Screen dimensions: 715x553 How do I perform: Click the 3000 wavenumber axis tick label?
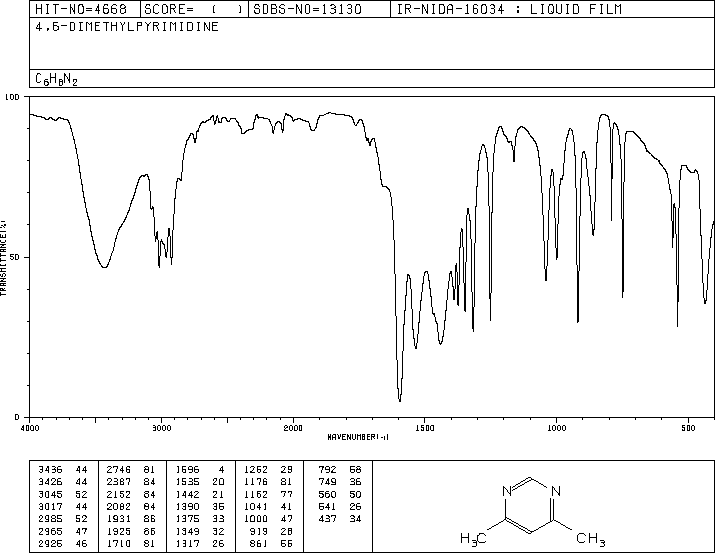161,428
